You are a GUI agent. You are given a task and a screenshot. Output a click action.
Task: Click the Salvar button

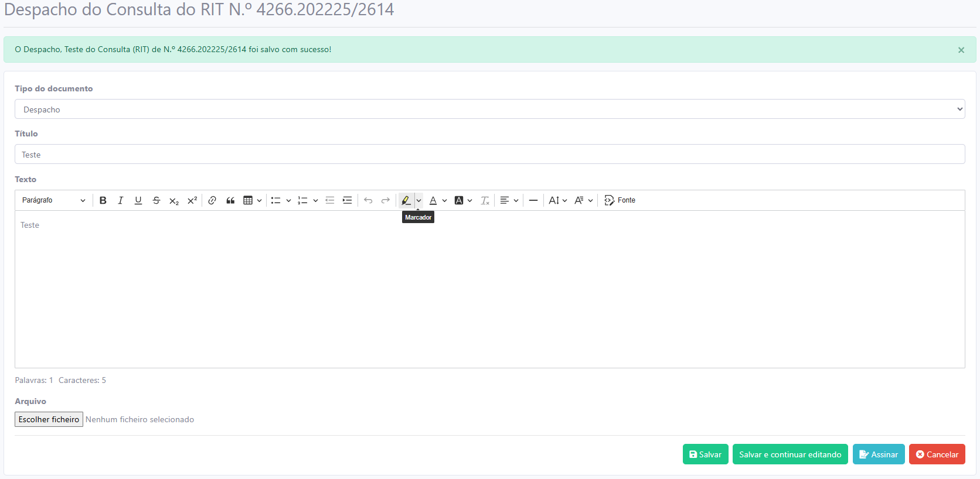coord(705,454)
